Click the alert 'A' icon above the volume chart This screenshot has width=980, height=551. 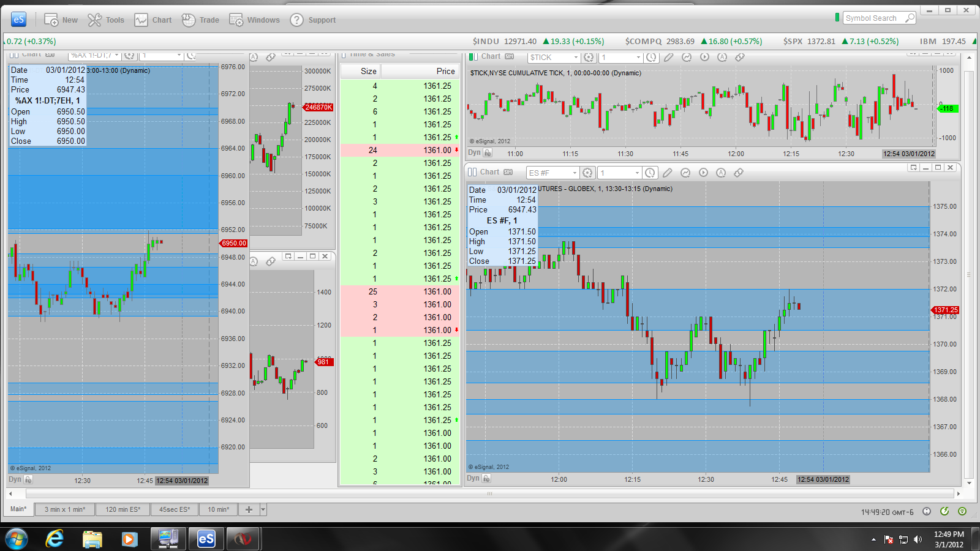tap(254, 57)
